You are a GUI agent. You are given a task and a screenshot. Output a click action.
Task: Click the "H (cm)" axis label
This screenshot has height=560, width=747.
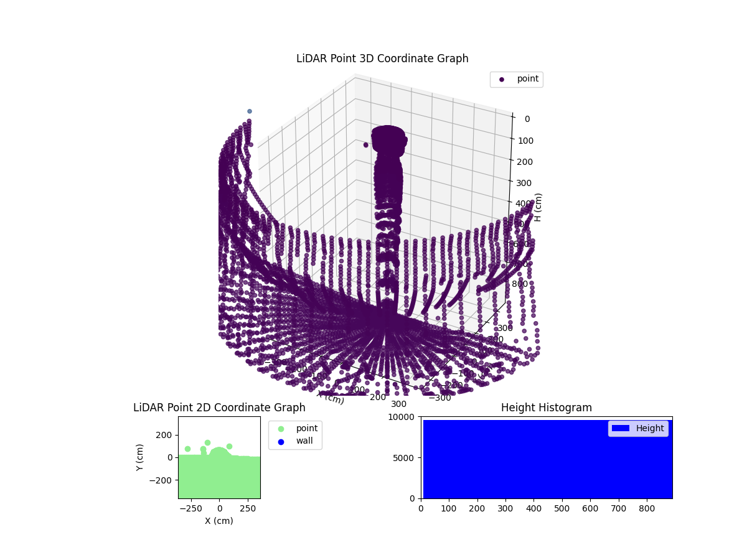538,207
